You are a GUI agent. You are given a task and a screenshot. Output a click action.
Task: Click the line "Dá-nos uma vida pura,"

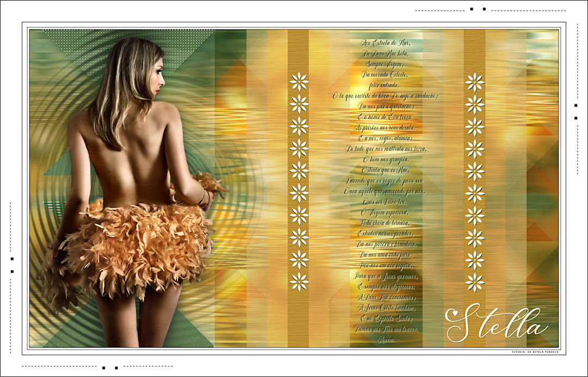click(x=385, y=255)
